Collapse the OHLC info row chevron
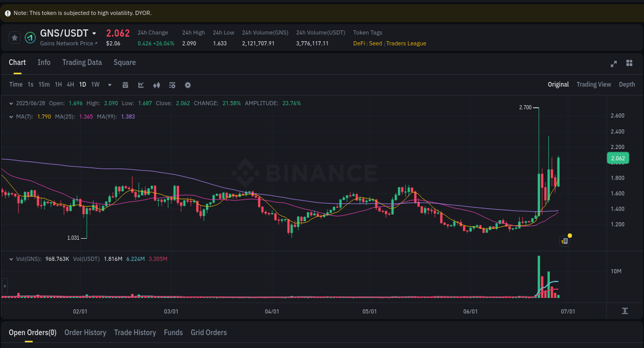644x348 pixels. coord(10,103)
